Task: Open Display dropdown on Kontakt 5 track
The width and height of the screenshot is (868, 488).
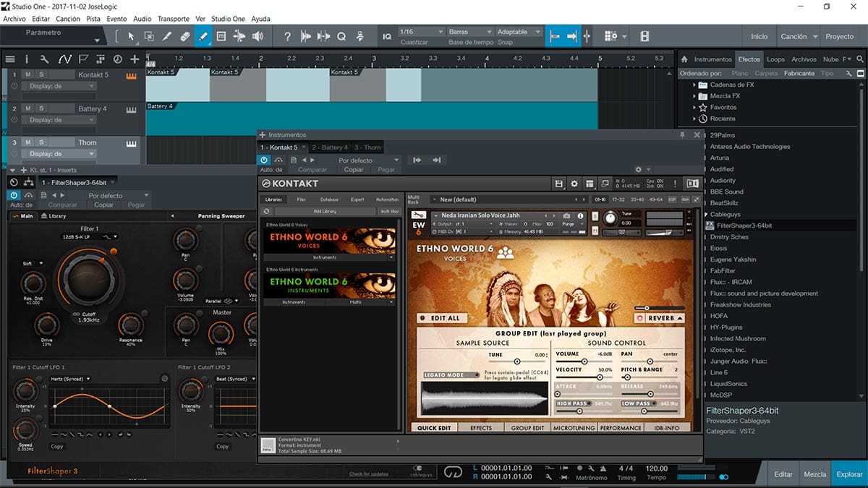Action: [x=58, y=86]
